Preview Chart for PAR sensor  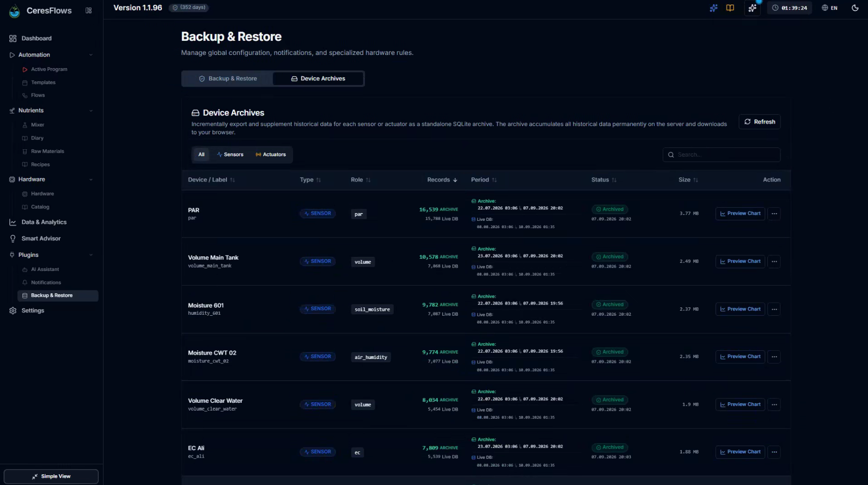pos(740,214)
